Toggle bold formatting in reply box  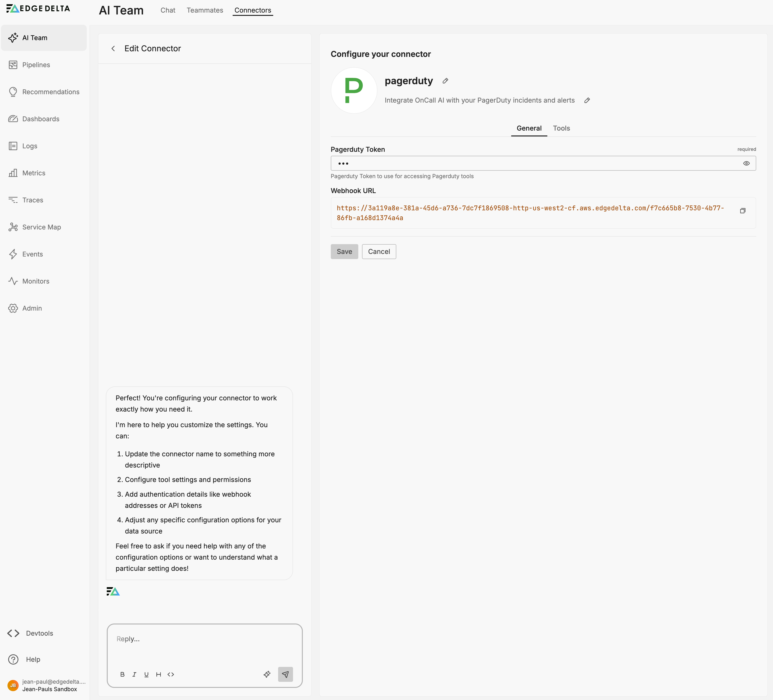[x=122, y=674]
